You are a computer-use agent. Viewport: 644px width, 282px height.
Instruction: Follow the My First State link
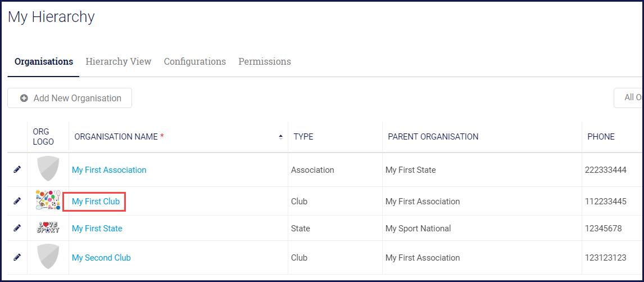(x=97, y=229)
